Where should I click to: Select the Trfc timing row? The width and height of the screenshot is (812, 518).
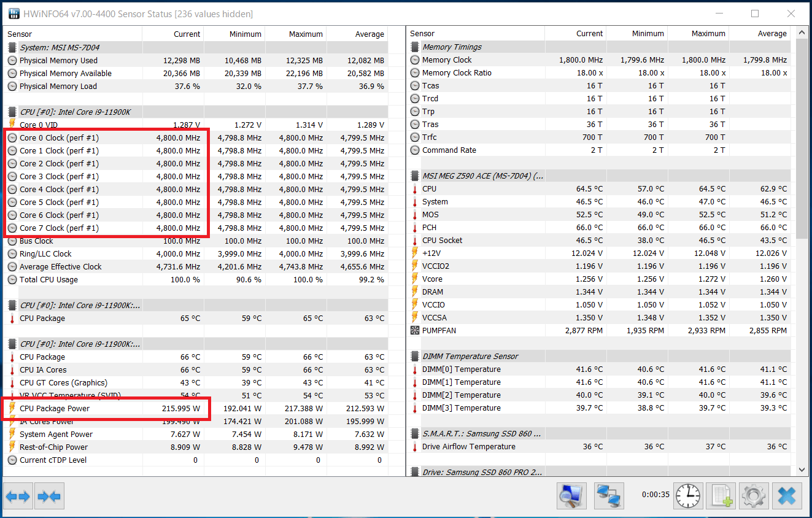click(598, 137)
